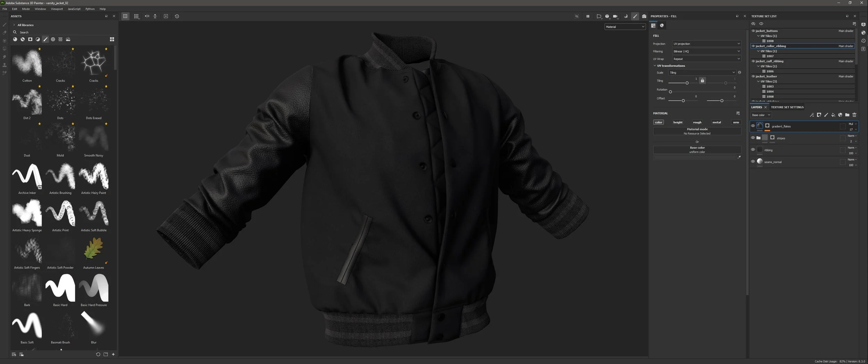Select the color channel button

[x=658, y=122]
